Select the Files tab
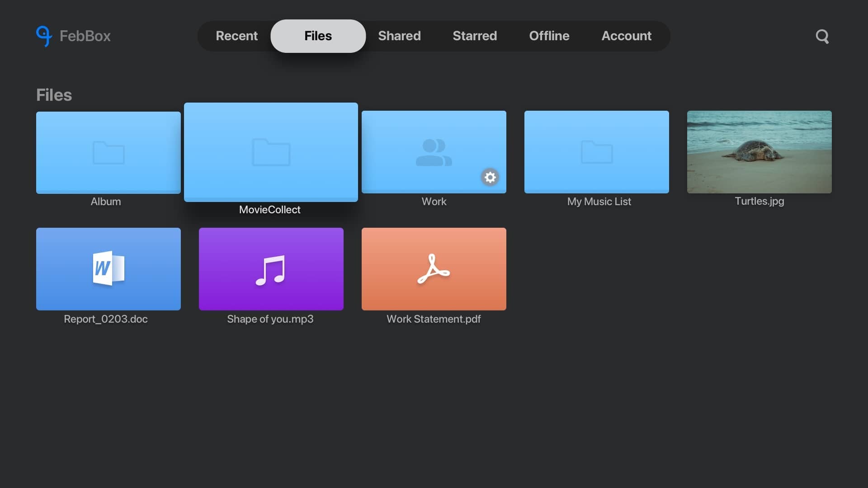868x488 pixels. tap(318, 36)
